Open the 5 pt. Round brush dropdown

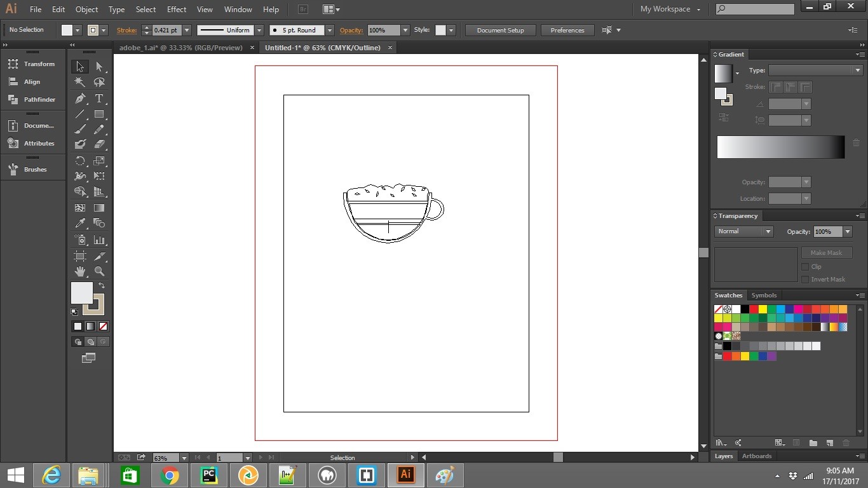330,30
